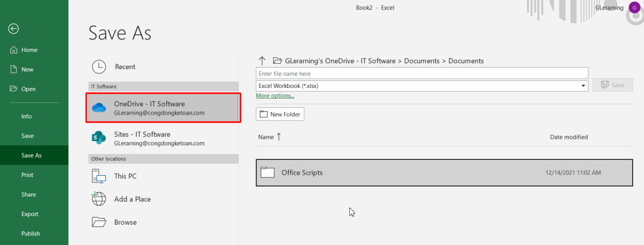Image resolution: width=644 pixels, height=245 pixels.
Task: Click the greyed Save button
Action: [613, 85]
